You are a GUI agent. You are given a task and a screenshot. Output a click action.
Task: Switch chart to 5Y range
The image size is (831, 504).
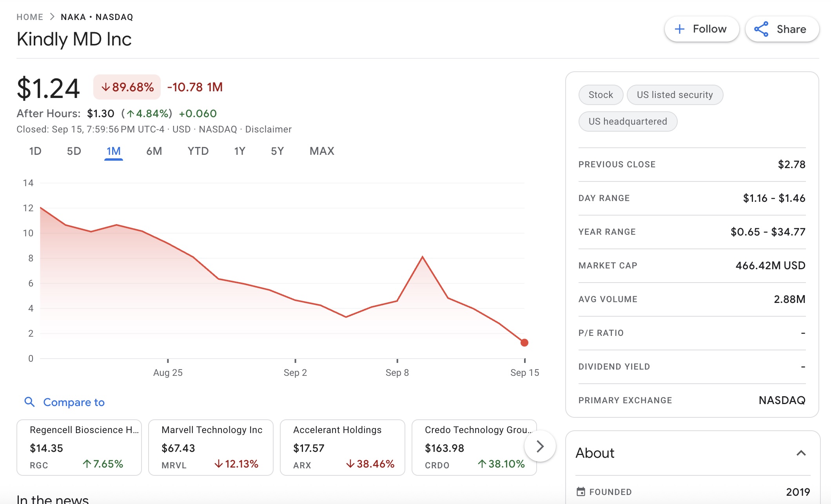pyautogui.click(x=277, y=151)
